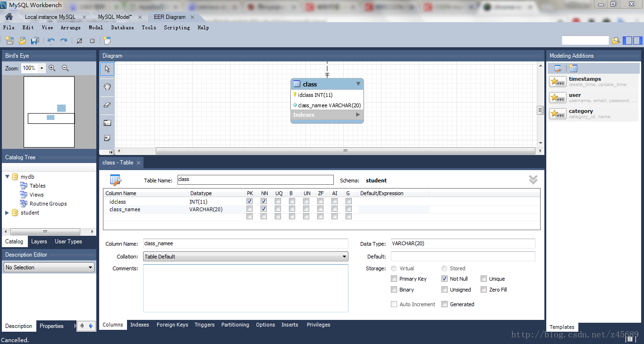Close the class - Table editor tab

click(x=138, y=163)
